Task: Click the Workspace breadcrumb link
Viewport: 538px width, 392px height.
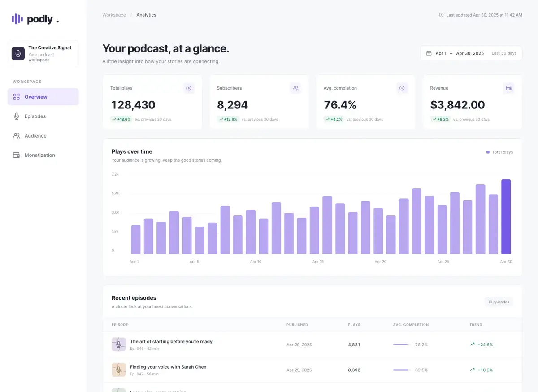Action: click(x=114, y=15)
